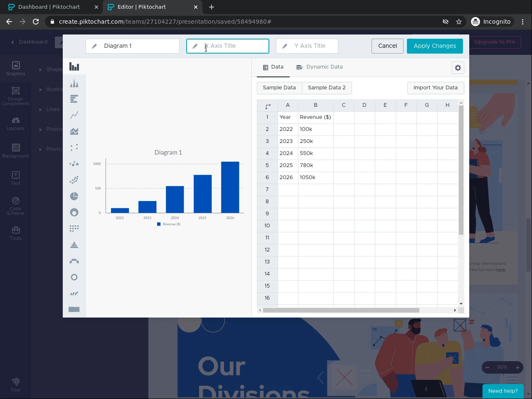Image resolution: width=532 pixels, height=399 pixels.
Task: Select the vertical bar chart type
Action: [74, 66]
